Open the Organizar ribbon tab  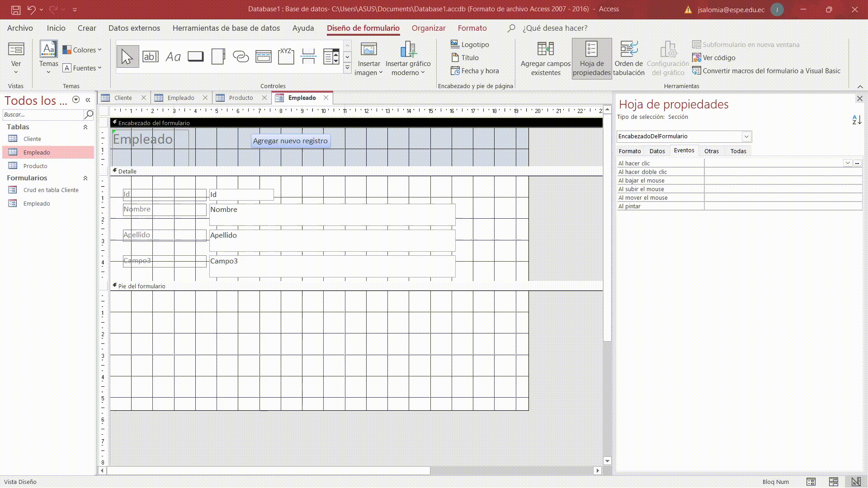click(429, 28)
